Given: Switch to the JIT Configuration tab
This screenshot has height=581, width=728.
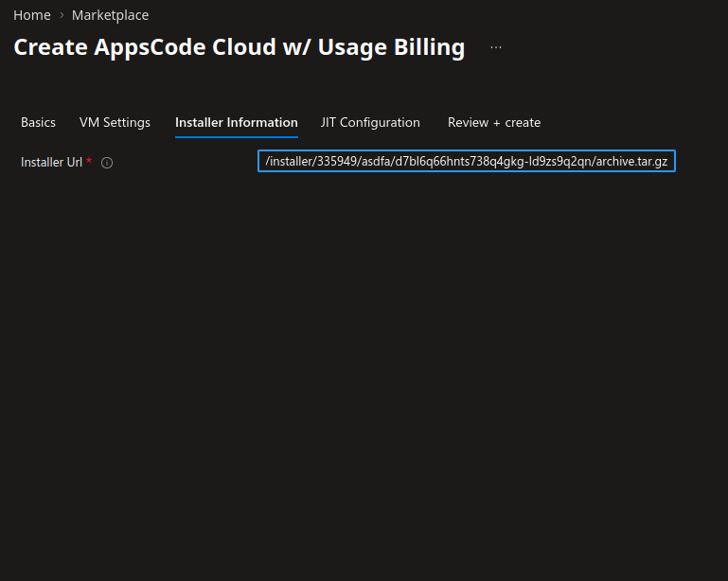Looking at the screenshot, I should [x=370, y=122].
